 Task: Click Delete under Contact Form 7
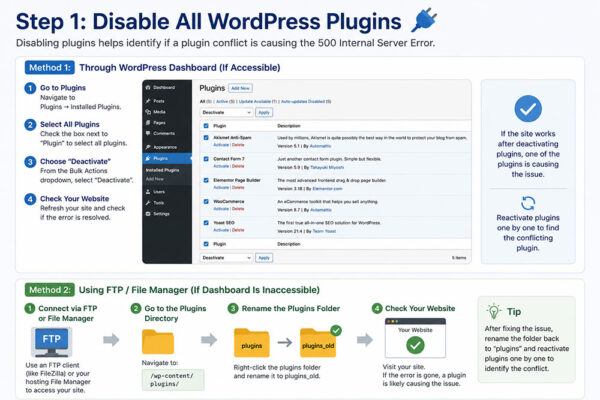[238, 166]
